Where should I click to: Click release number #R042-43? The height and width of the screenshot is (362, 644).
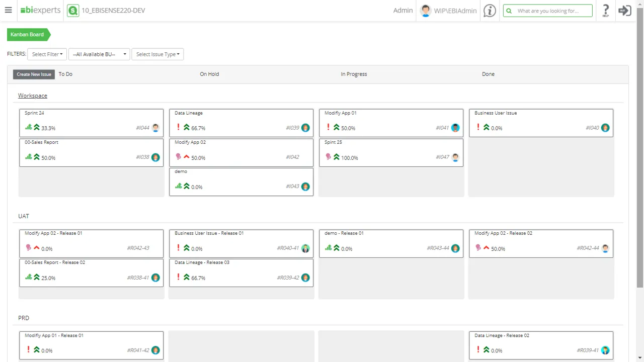click(x=138, y=248)
